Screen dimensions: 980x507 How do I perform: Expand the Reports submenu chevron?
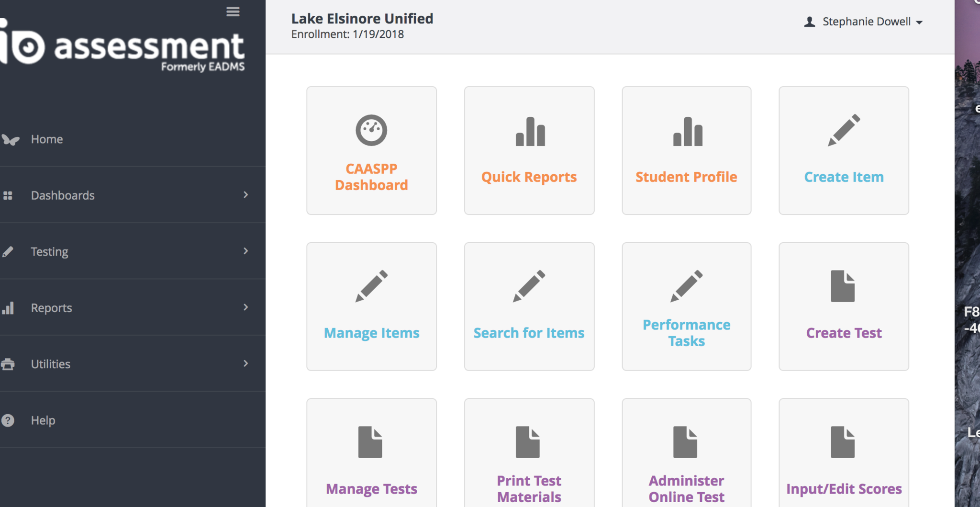tap(245, 307)
